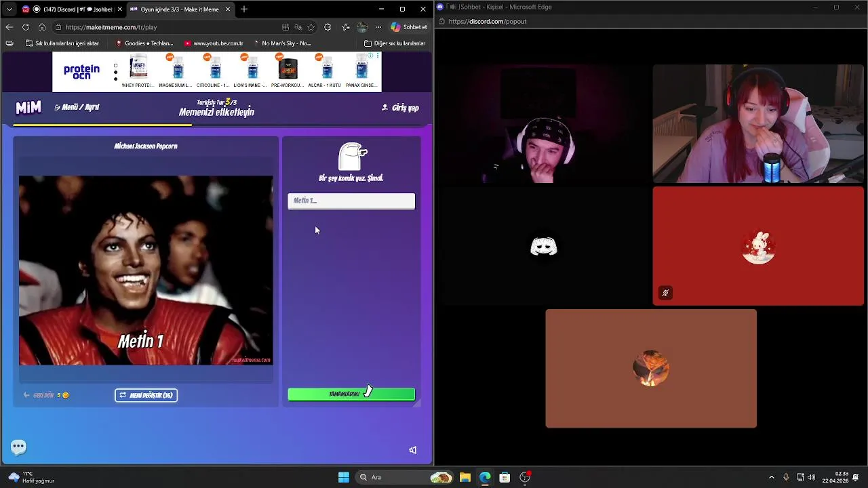Open the chat bubble icon
The width and height of the screenshot is (868, 488).
(x=18, y=447)
